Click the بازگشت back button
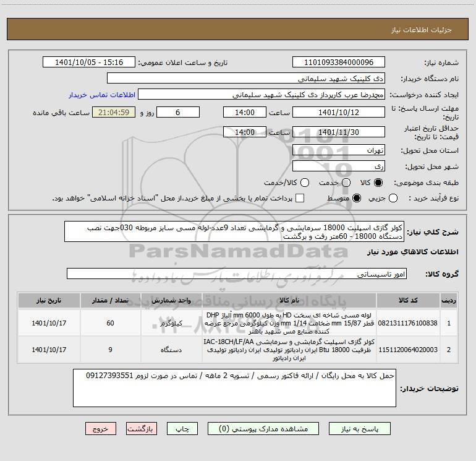 tap(142, 428)
